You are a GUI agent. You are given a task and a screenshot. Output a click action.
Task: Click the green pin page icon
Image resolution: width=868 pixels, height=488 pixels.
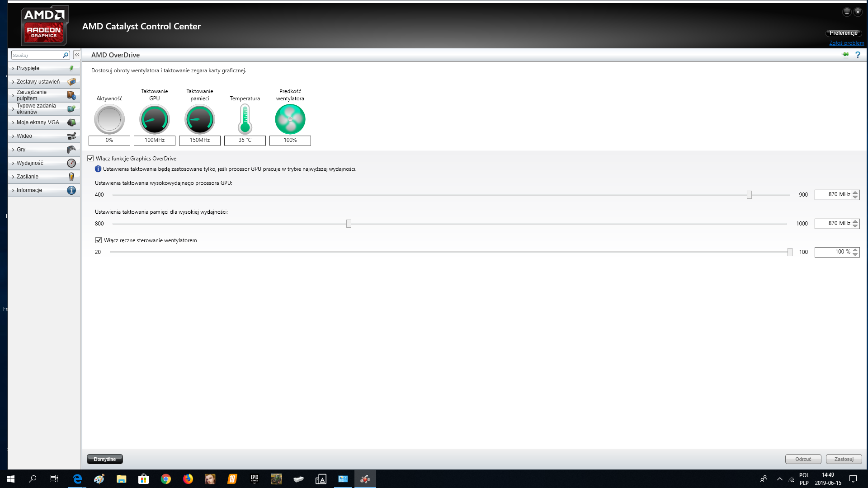coord(845,55)
